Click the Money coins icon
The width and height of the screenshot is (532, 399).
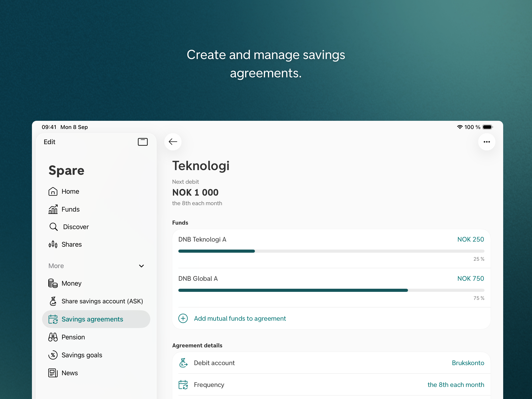tap(53, 283)
